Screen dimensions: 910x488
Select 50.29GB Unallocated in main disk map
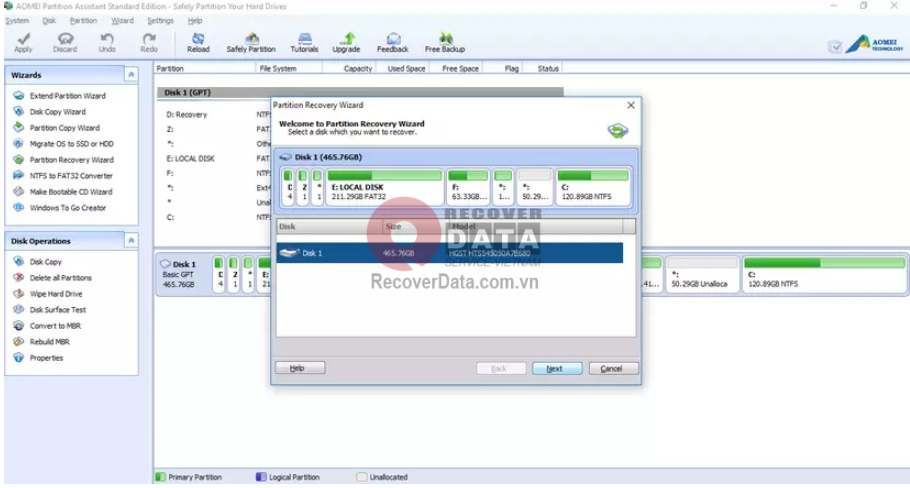(702, 274)
